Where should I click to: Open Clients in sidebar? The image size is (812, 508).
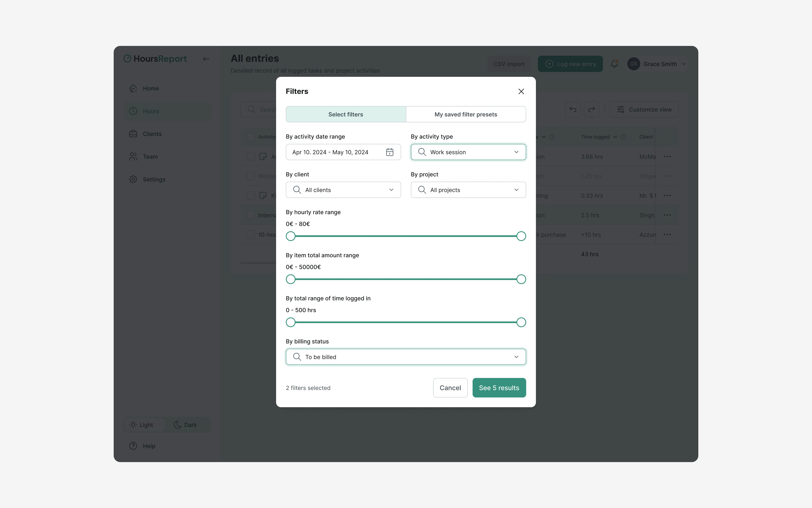(x=167, y=134)
